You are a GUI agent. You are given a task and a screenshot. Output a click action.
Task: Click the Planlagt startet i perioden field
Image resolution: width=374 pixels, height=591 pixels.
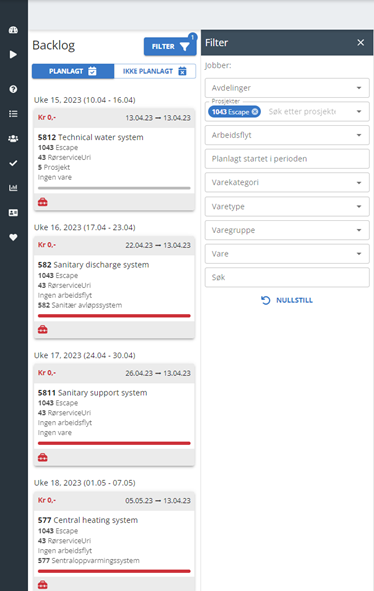click(x=287, y=159)
